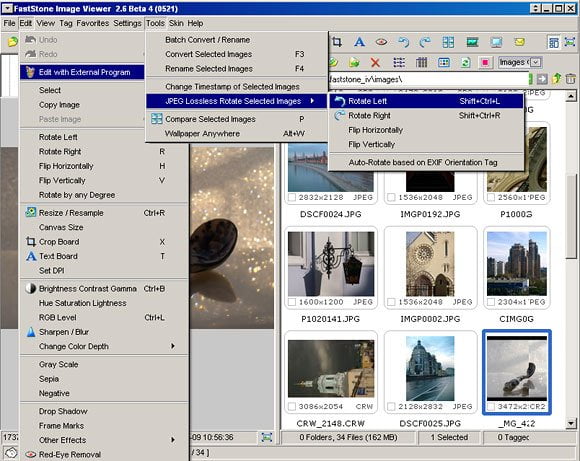Choose Batch Convert / Rename
Image resolution: width=580 pixels, height=461 pixels.
[x=237, y=40]
